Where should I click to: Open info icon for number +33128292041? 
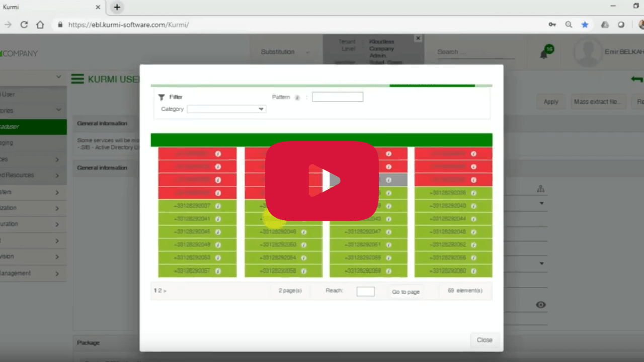(x=218, y=219)
